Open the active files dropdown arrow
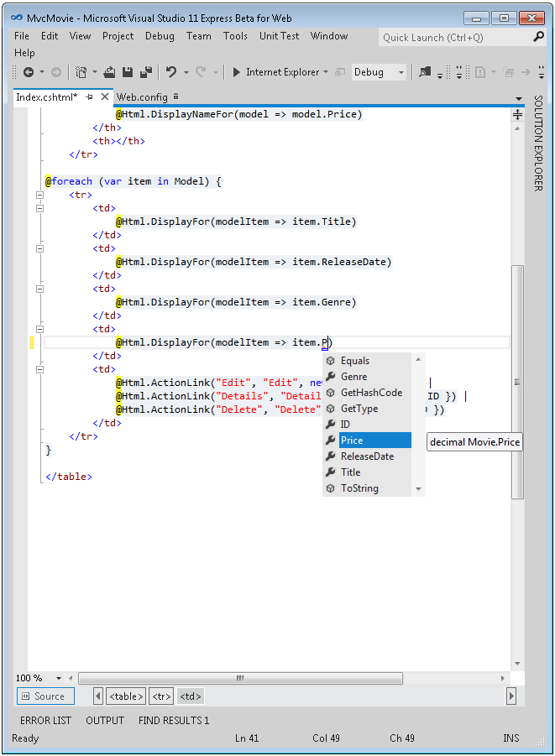The image size is (555, 756). click(519, 98)
